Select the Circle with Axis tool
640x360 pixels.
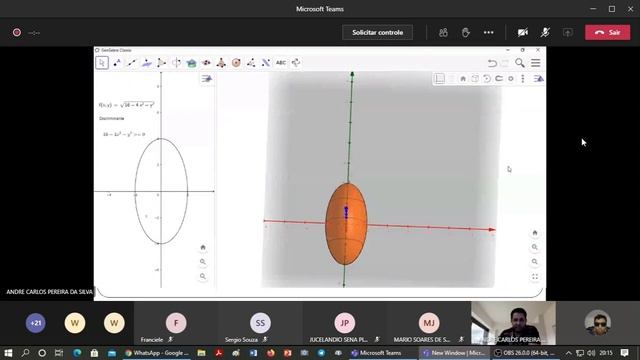(x=176, y=62)
